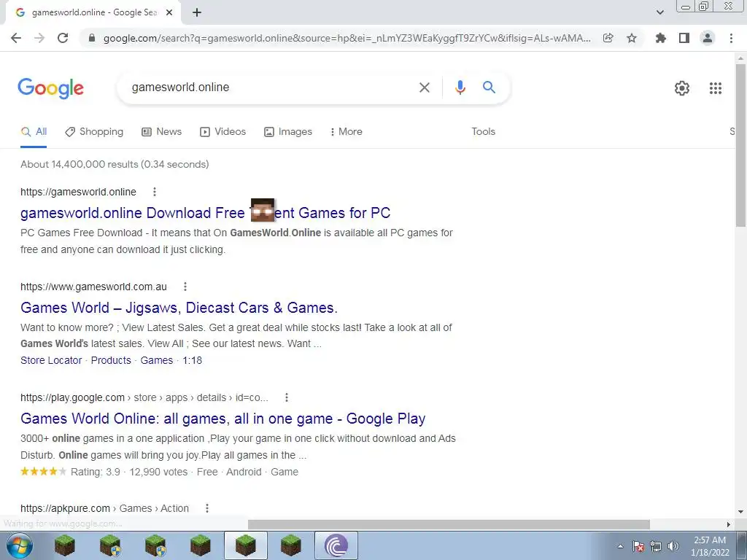Open options for gamesworld.com.au result

click(185, 287)
